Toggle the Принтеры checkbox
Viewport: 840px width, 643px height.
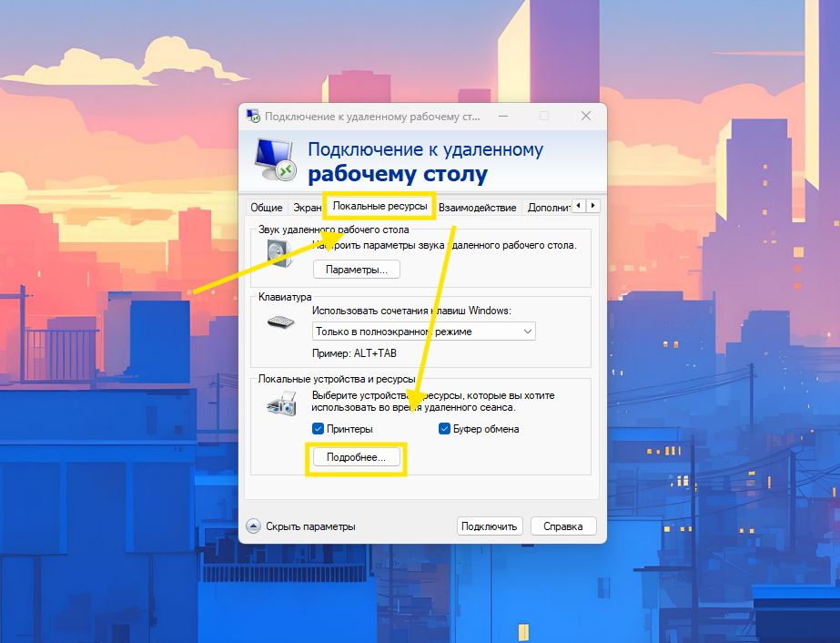tap(318, 429)
